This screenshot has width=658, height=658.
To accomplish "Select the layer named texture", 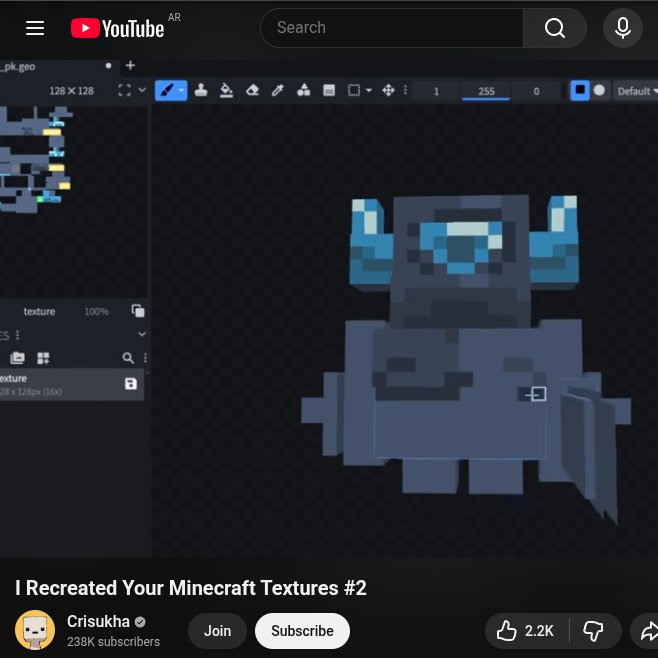I will (x=39, y=311).
